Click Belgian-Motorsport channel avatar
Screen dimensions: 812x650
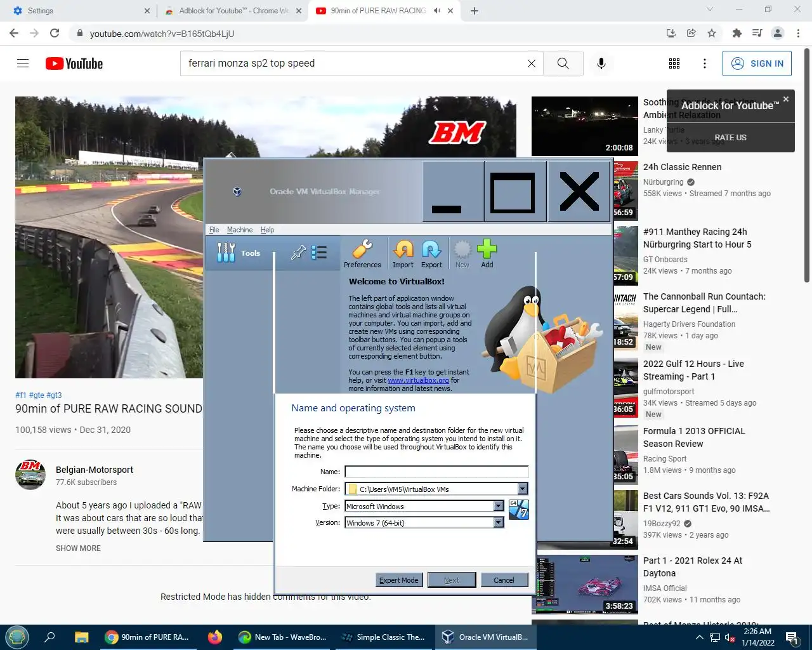click(30, 475)
